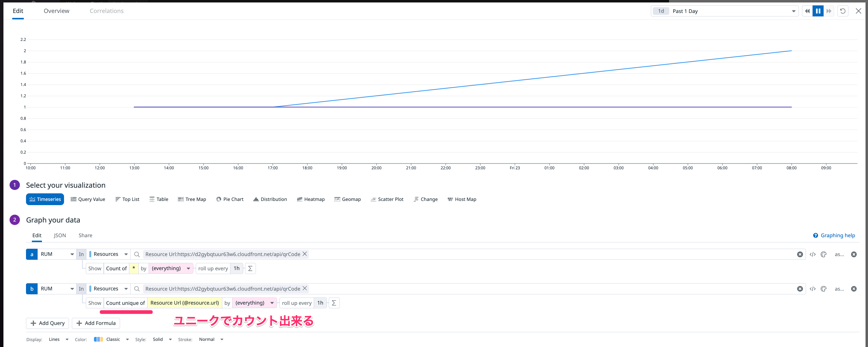
Task: Click the Add Formula button
Action: (96, 323)
